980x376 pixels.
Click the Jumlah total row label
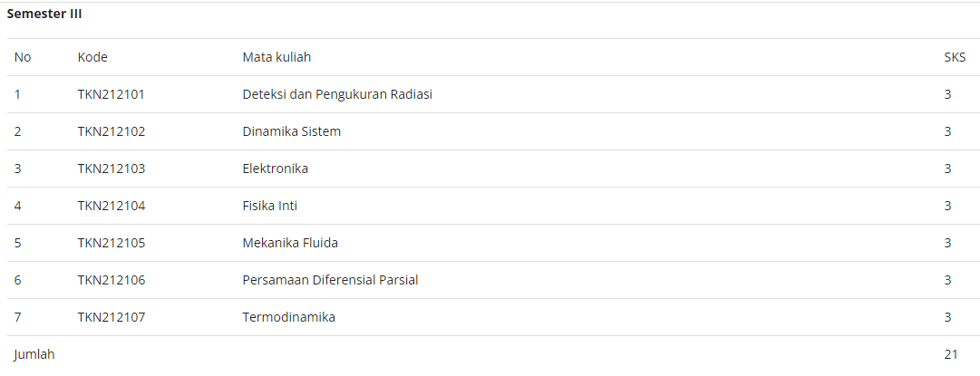coord(34,355)
